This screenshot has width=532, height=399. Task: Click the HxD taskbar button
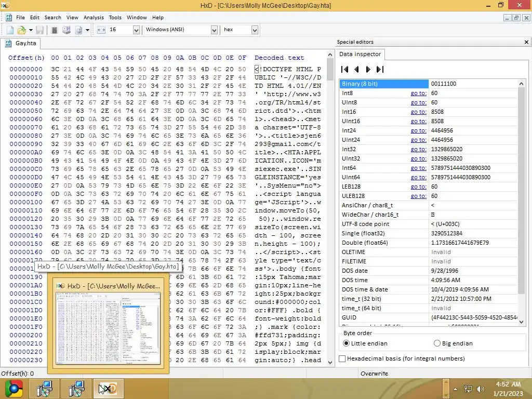click(108, 389)
